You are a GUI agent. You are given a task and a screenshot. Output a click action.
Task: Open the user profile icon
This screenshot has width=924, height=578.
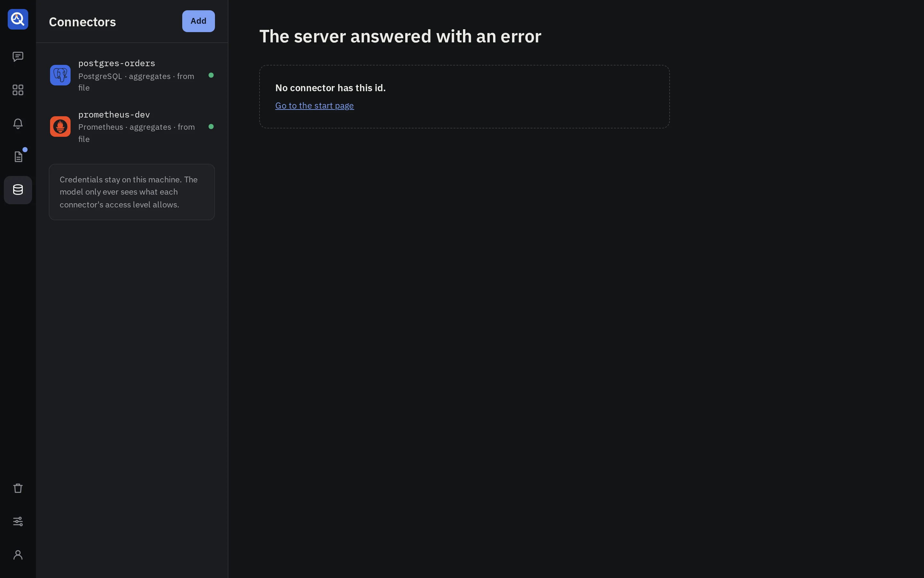tap(18, 555)
